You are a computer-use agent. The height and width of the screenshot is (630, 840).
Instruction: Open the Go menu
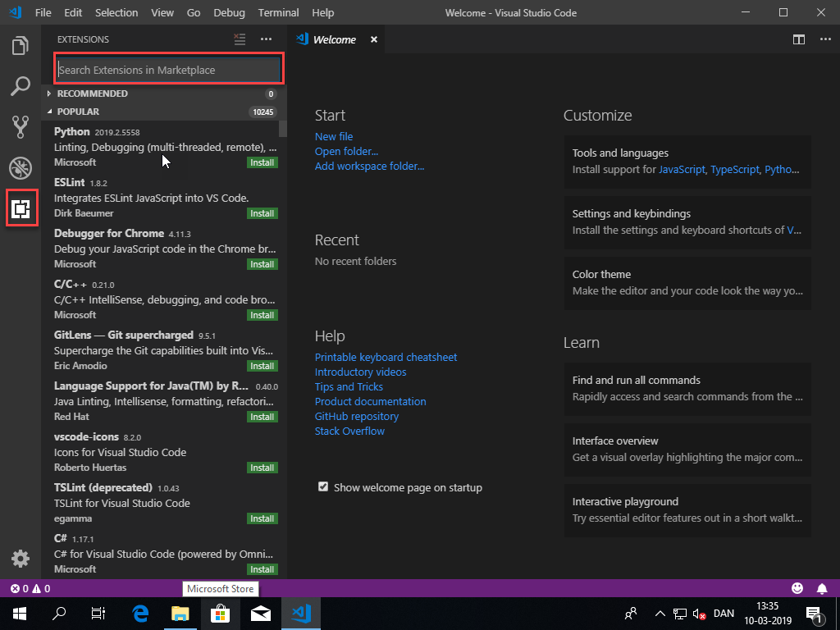(194, 12)
